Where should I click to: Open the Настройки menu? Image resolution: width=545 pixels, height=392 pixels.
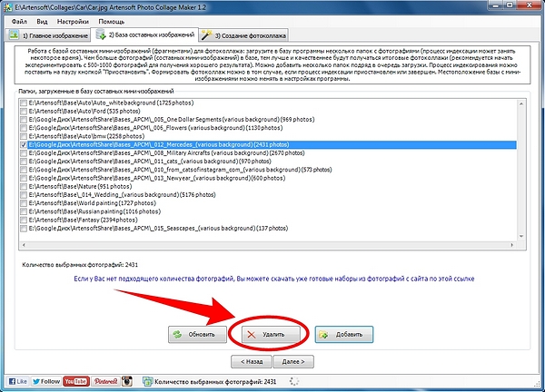point(73,22)
